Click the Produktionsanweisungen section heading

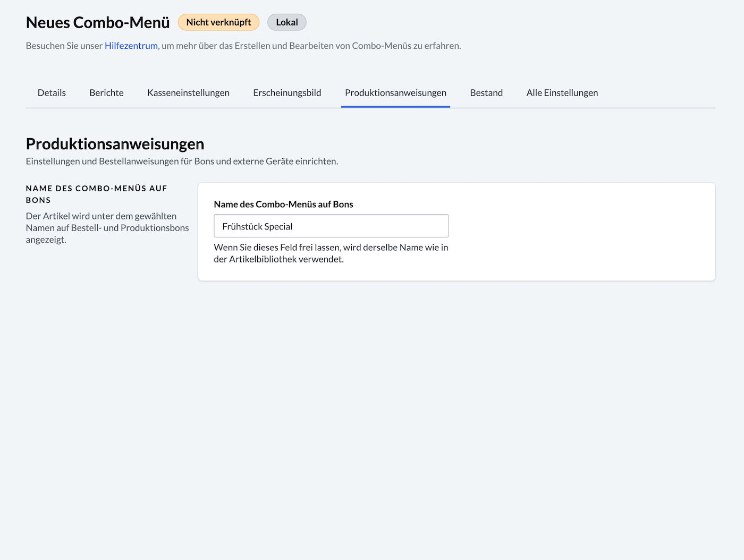click(x=115, y=144)
